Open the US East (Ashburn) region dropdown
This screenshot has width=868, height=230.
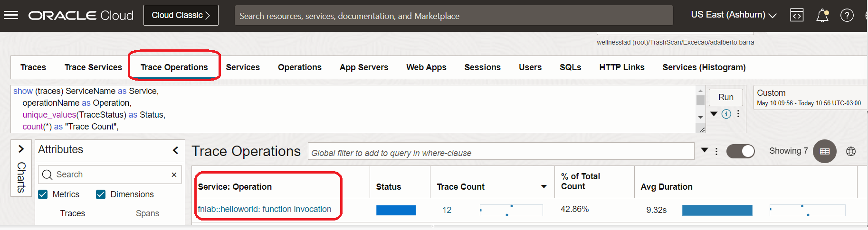tap(734, 15)
